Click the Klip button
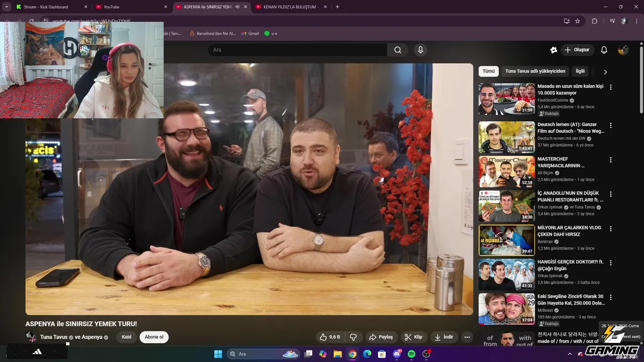 (414, 337)
